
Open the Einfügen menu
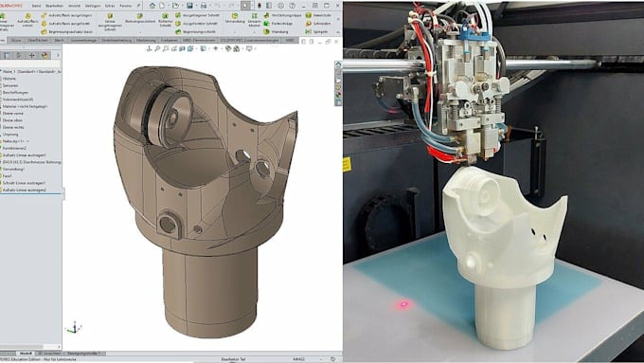[x=93, y=6]
